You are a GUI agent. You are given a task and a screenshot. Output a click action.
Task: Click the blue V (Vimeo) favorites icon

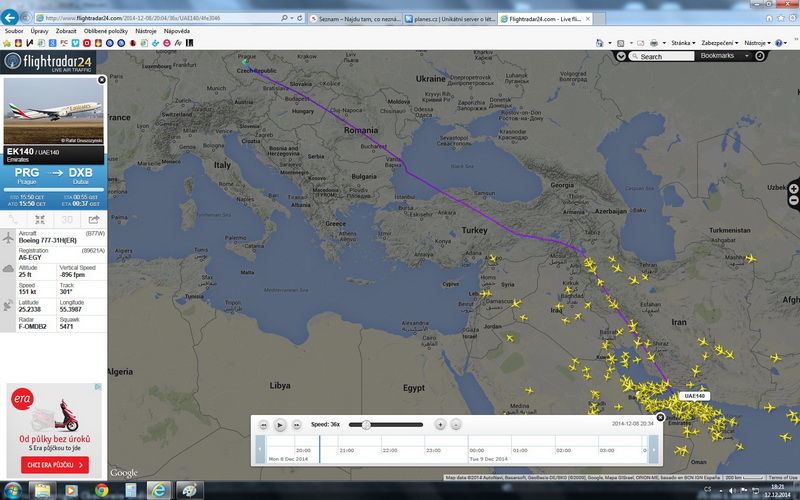(x=76, y=43)
